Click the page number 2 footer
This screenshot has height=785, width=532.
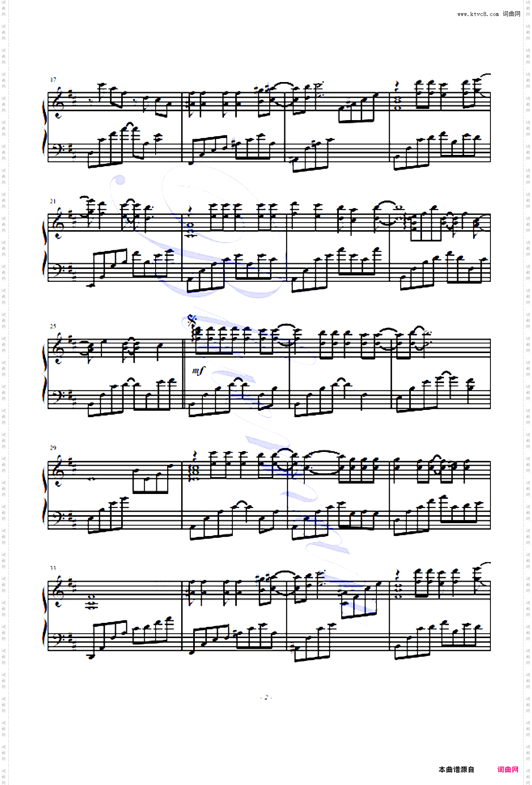tap(266, 697)
